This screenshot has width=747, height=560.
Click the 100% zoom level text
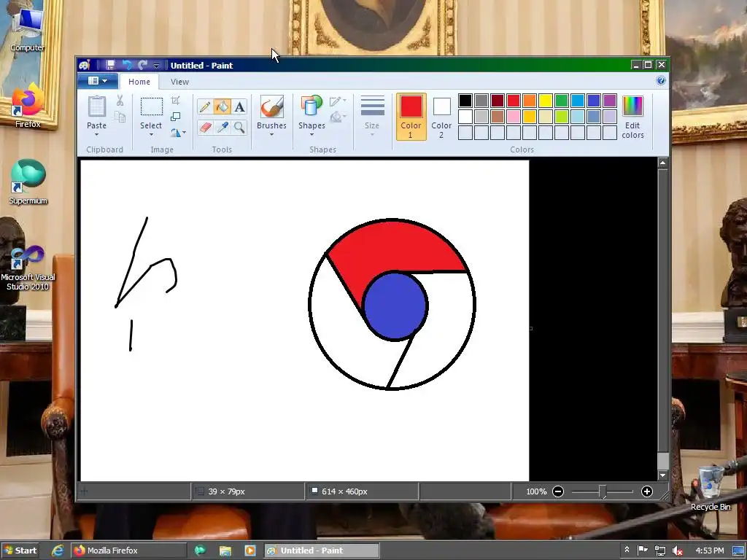[x=536, y=491]
